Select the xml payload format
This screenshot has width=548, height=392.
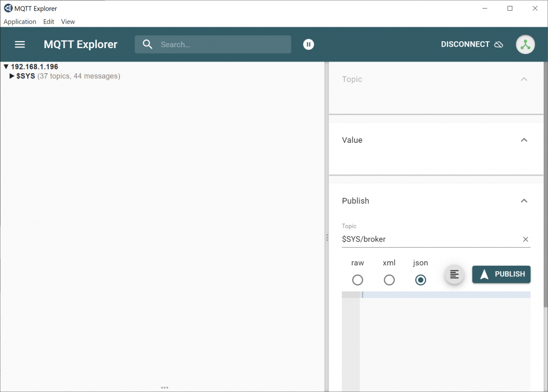coord(389,280)
